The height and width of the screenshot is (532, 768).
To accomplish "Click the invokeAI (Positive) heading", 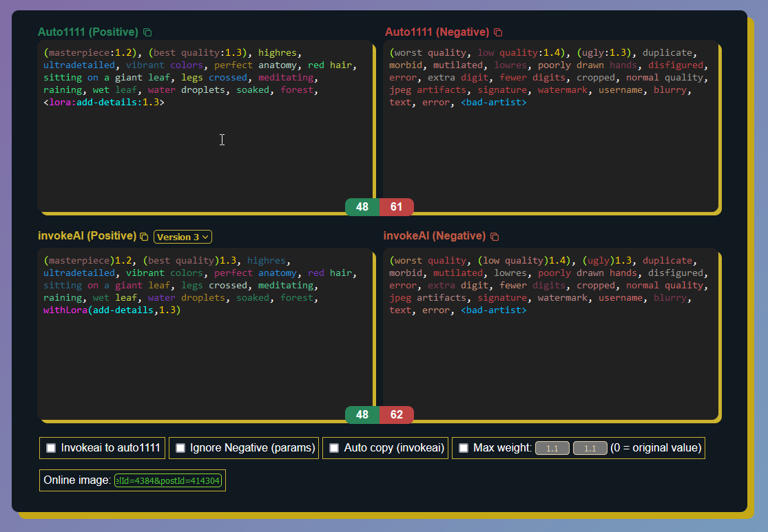I will 87,236.
